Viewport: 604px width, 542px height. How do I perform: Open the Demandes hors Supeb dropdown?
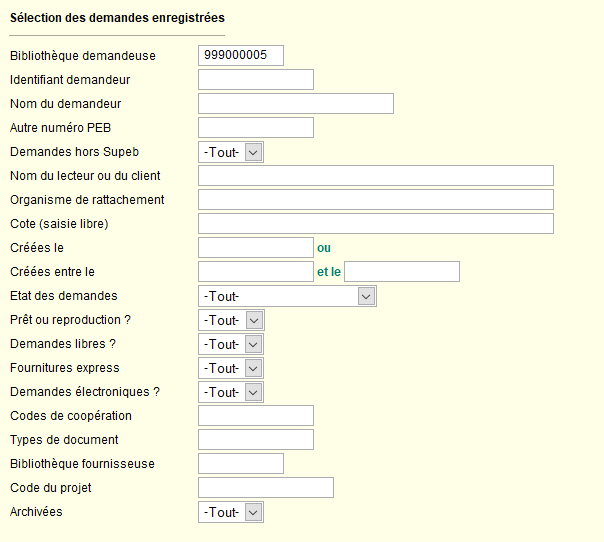[231, 152]
